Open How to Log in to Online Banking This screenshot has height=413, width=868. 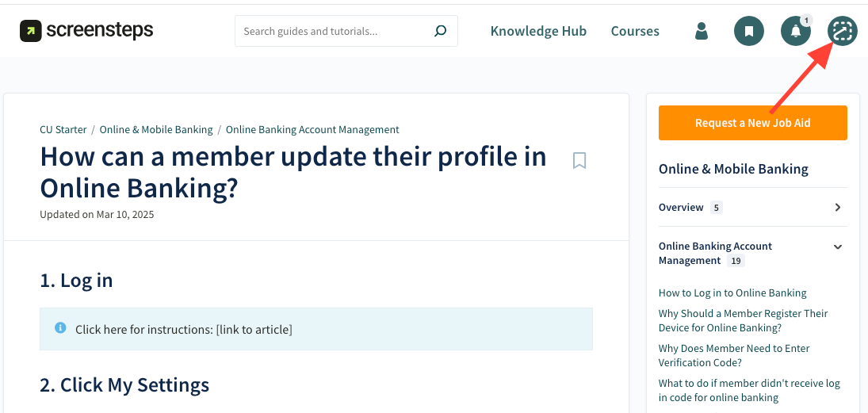click(732, 293)
